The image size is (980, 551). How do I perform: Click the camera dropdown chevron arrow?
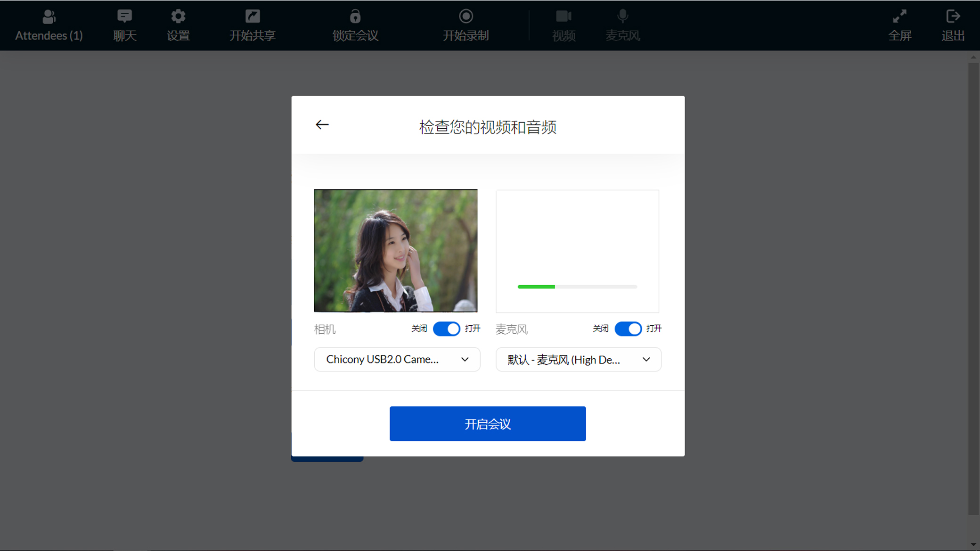pos(465,360)
